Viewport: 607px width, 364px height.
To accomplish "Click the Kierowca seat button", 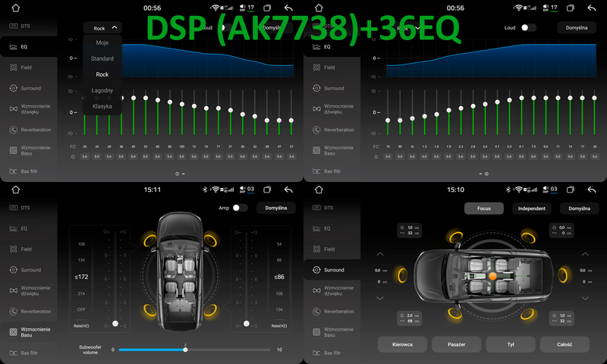I will point(402,344).
